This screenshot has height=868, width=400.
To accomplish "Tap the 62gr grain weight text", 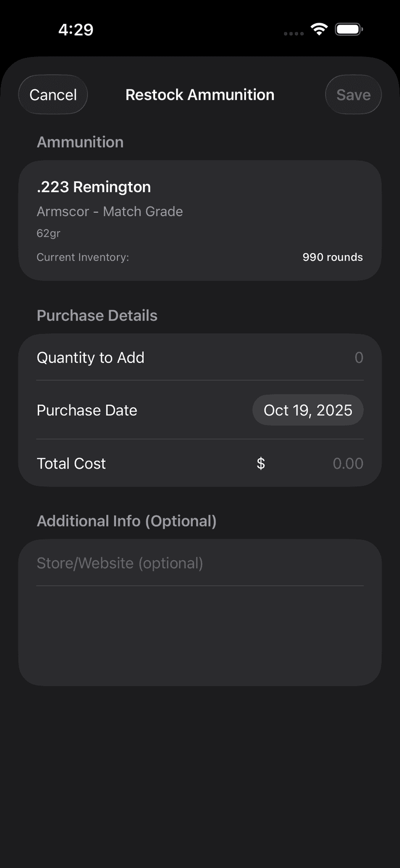I will click(x=48, y=233).
